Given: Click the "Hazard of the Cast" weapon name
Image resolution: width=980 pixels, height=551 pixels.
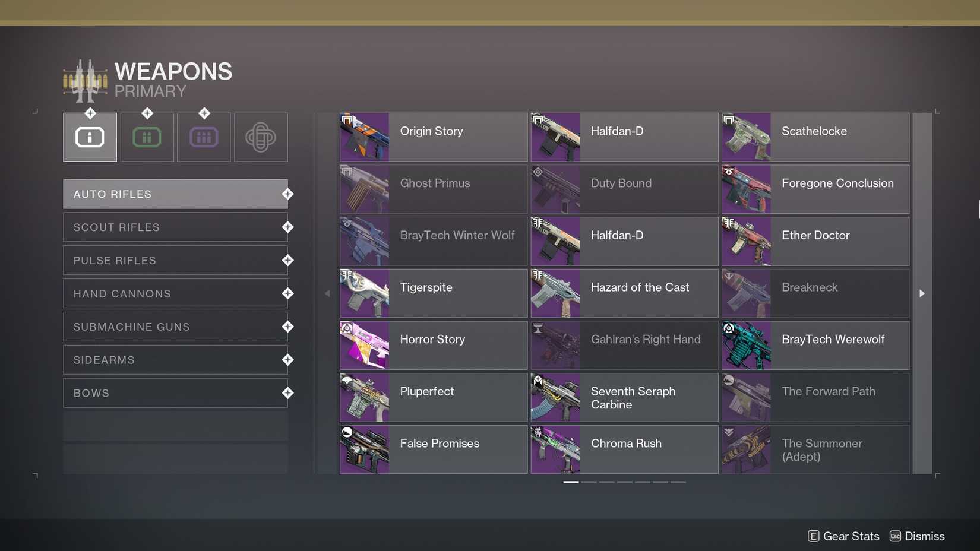Looking at the screenshot, I should point(640,287).
